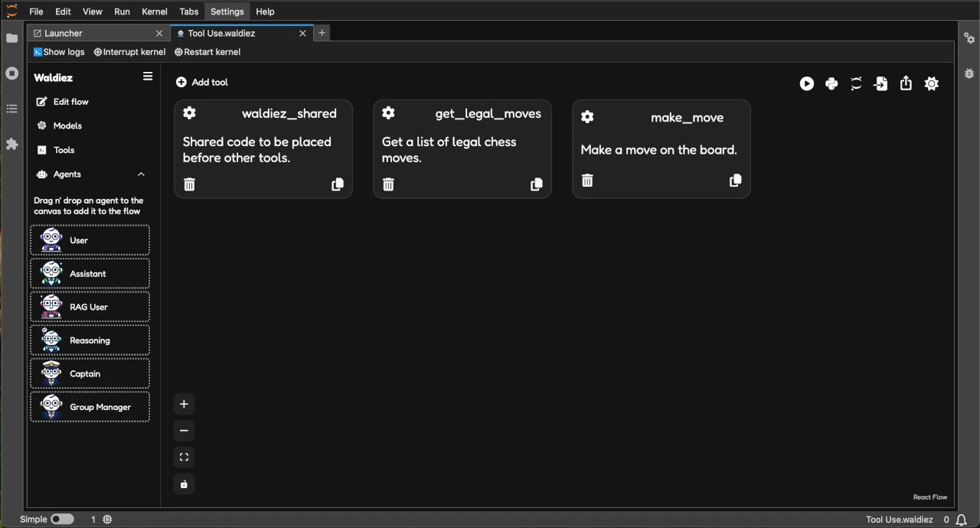This screenshot has width=980, height=528.
Task: Convert the flow to a Jupyter notebook
Action: pos(856,83)
